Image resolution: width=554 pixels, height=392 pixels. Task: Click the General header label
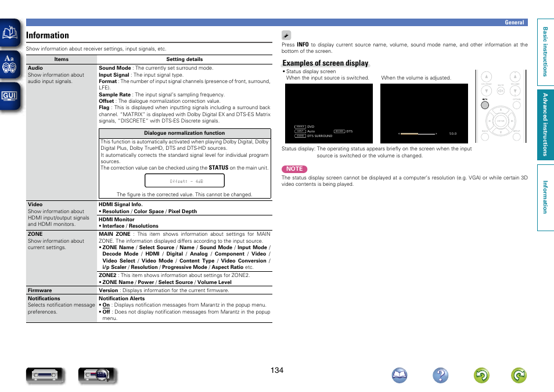[514, 22]
